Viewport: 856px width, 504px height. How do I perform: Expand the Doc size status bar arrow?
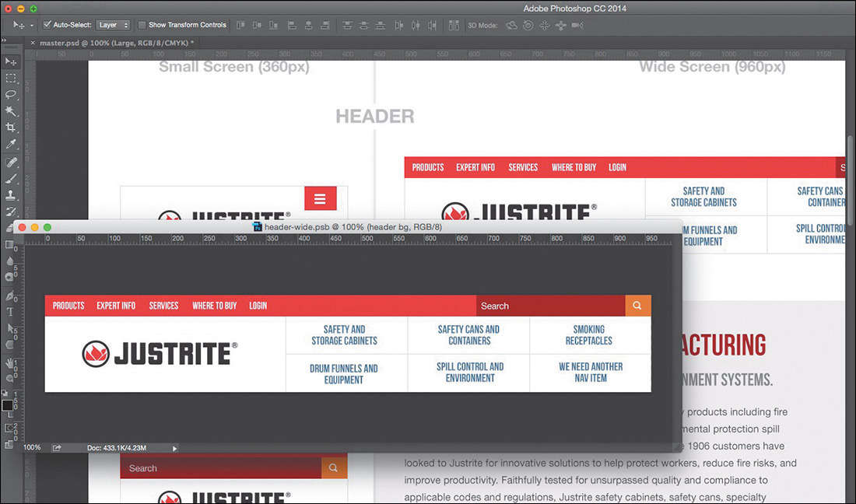click(174, 448)
